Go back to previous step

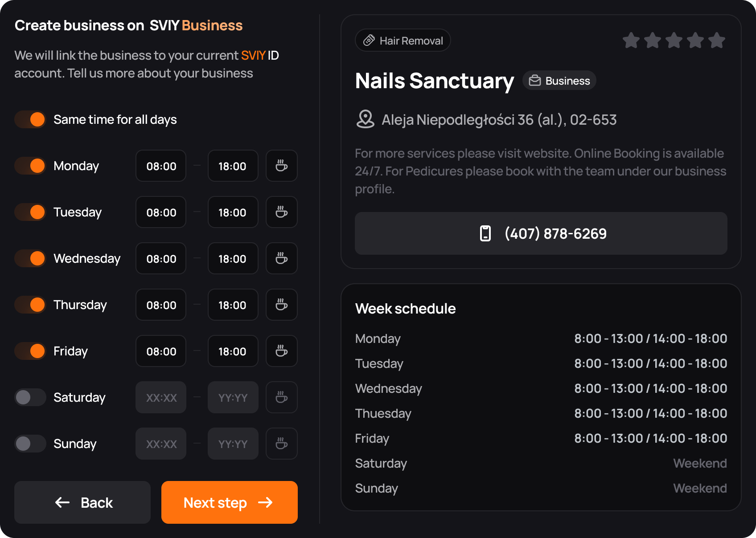pyautogui.click(x=82, y=502)
